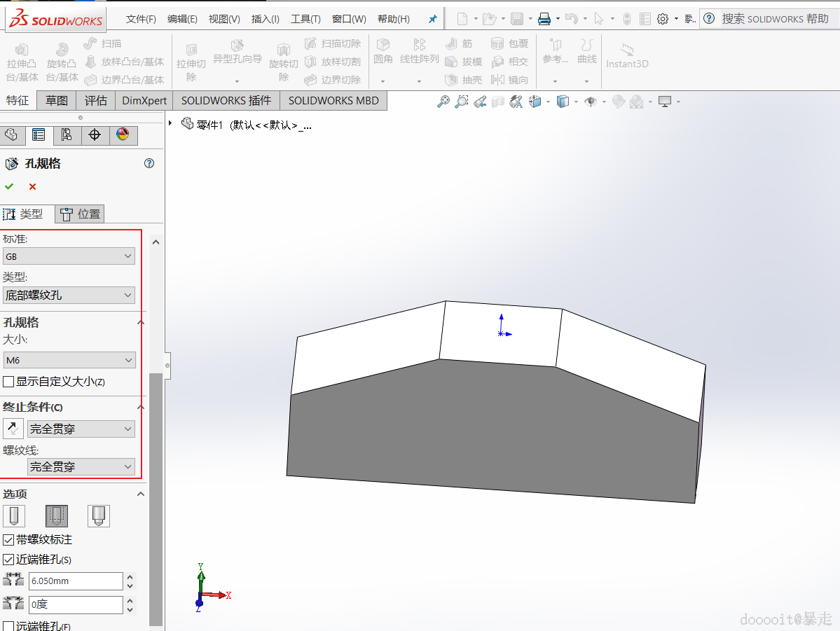Click the hole specification help icon
The width and height of the screenshot is (840, 631).
(x=149, y=163)
